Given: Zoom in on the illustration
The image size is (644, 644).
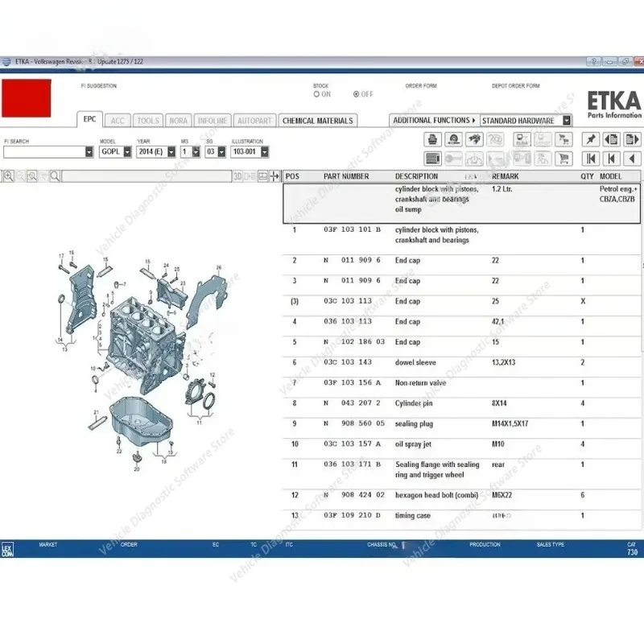Looking at the screenshot, I should coord(8,176).
